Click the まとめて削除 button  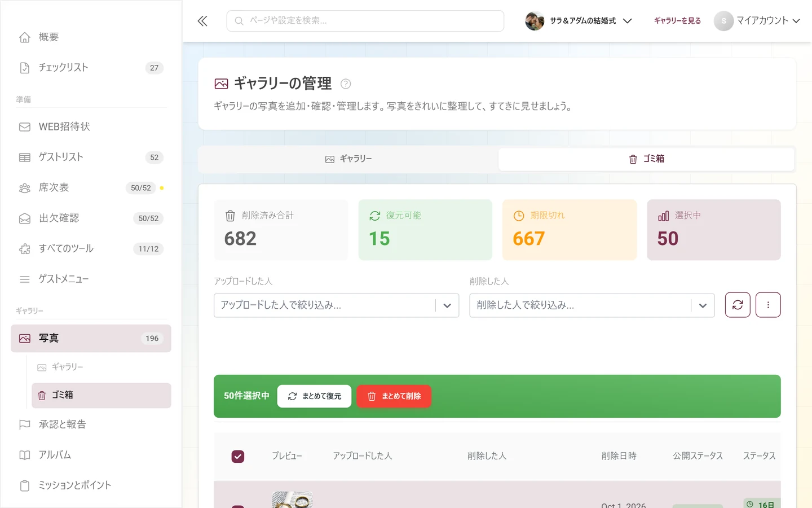(x=394, y=396)
